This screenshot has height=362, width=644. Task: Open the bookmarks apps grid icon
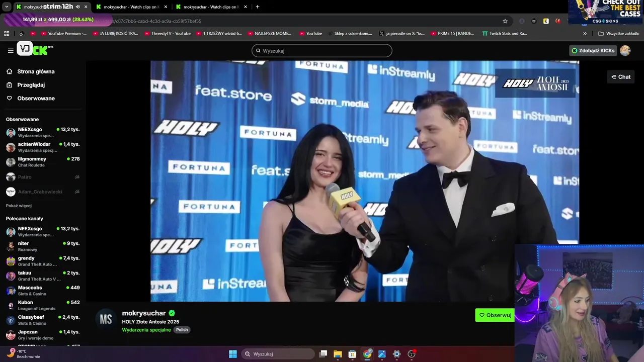click(x=7, y=34)
